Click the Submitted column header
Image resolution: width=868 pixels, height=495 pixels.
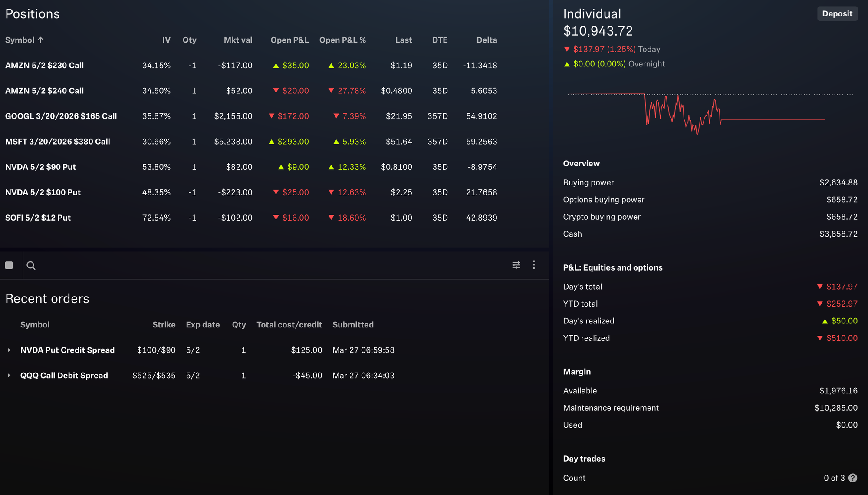pyautogui.click(x=353, y=325)
